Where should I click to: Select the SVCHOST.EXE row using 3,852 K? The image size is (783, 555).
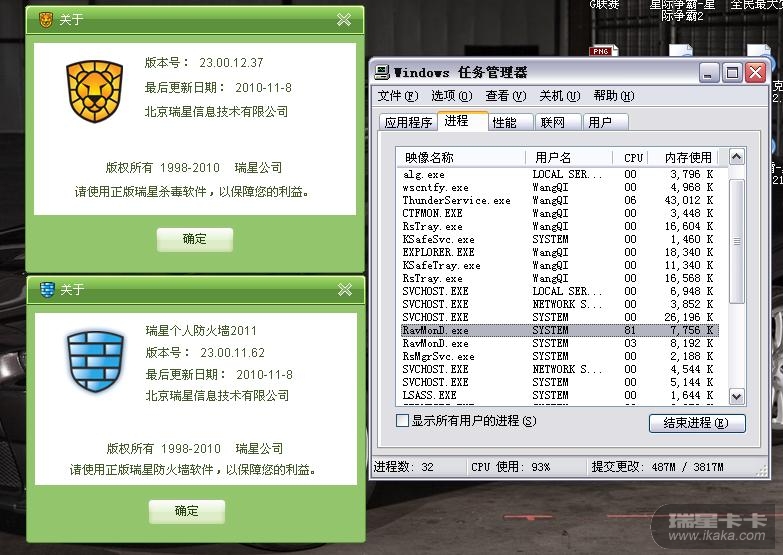[559, 304]
